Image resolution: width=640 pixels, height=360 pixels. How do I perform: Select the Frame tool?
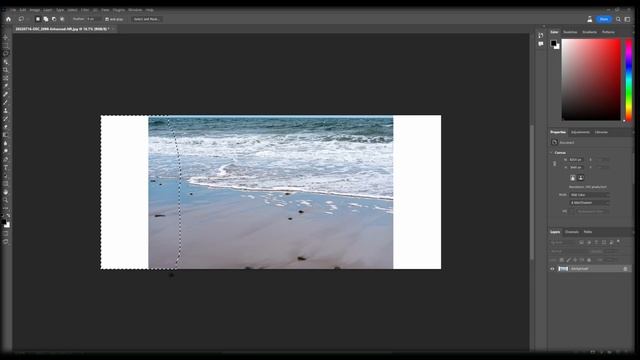click(6, 78)
